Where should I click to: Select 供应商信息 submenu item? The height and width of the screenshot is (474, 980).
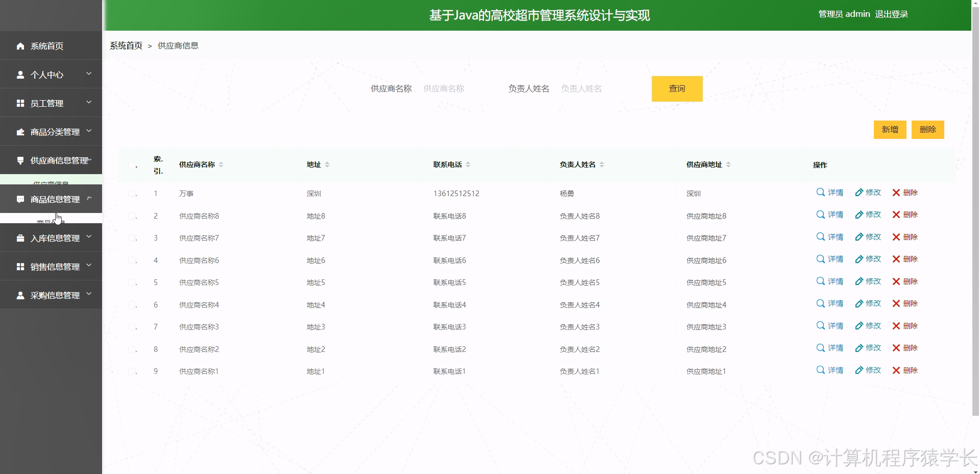[x=51, y=183]
